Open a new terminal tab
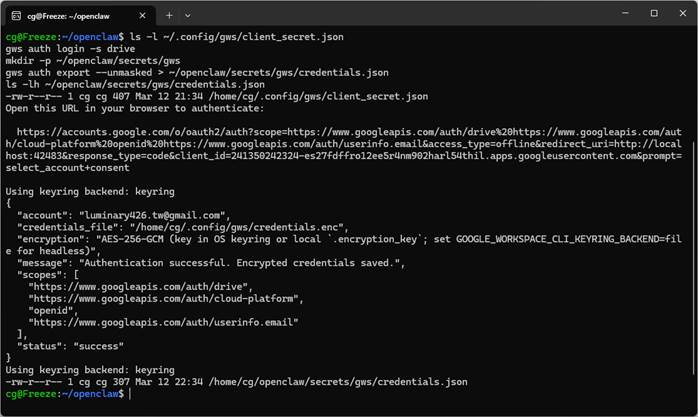Viewport: 698px width, 417px height. pos(169,14)
